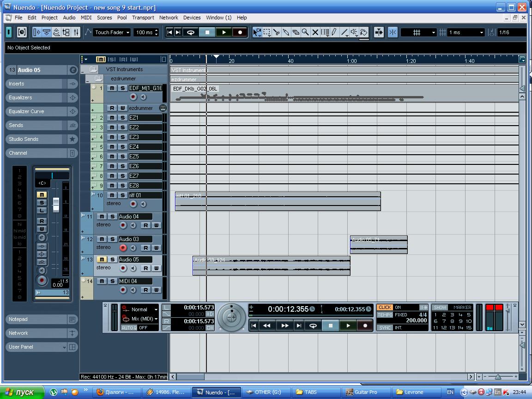Select the Object Selection arrow tool
Screen dimensions: 532x399
tap(257, 32)
